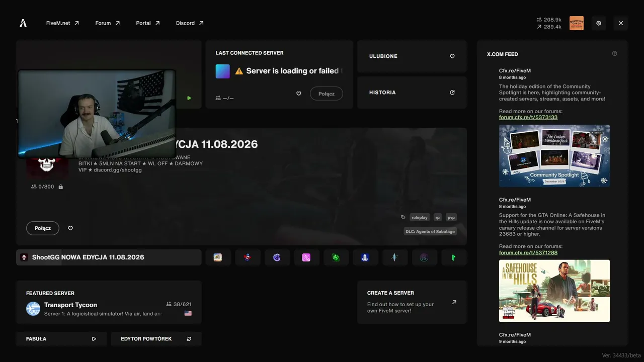Viewport: 644px width, 362px height.
Task: Click Połącz on the ShootGG promoted server
Action: click(x=43, y=228)
